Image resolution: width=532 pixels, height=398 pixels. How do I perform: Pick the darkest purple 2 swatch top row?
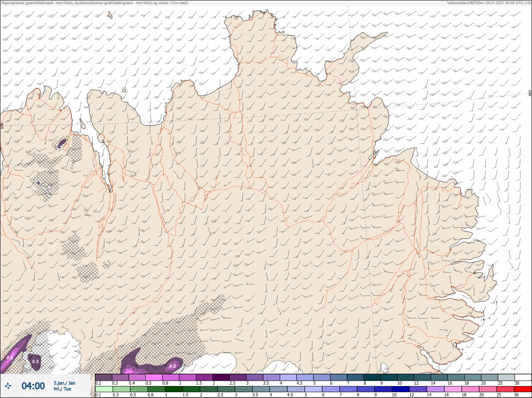coord(222,377)
